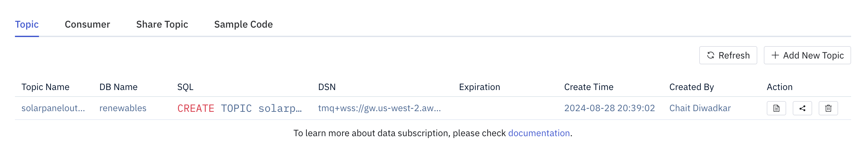Click the solarpanelout... topic name cell
Screen dimensions: 868x156
click(53, 108)
